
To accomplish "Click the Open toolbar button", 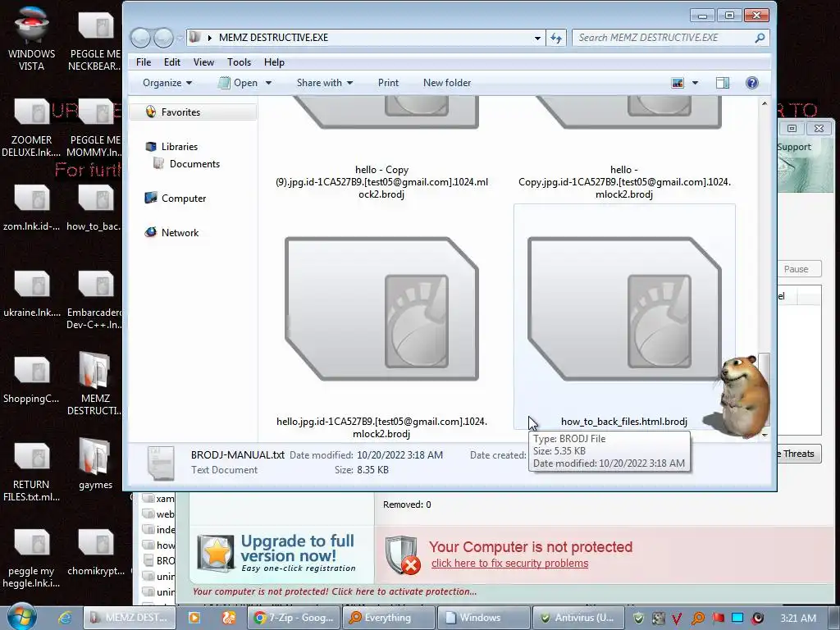I will coord(239,83).
